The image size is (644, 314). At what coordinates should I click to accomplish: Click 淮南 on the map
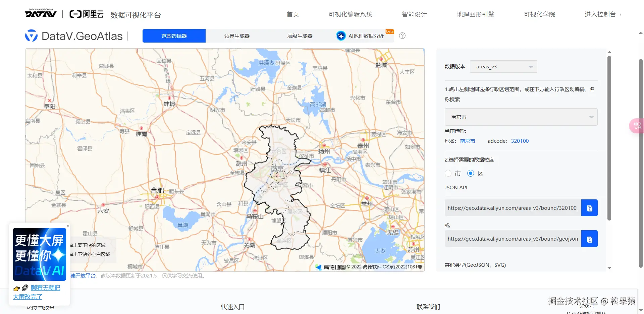[141, 134]
